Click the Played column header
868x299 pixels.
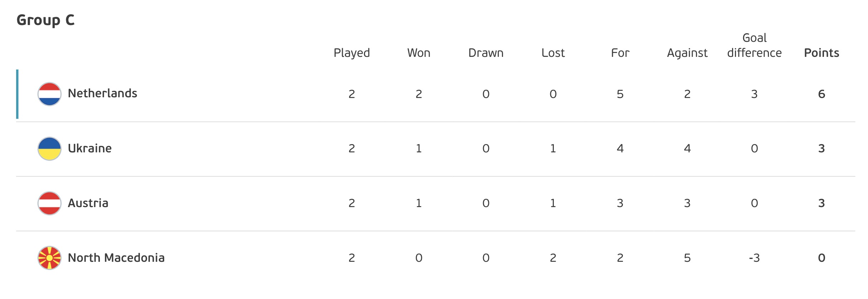click(x=352, y=53)
